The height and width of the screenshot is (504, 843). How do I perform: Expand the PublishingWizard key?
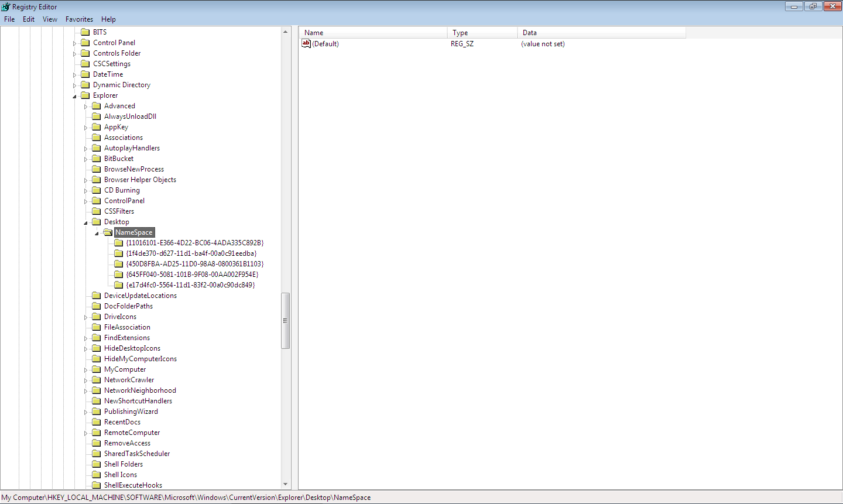click(85, 412)
